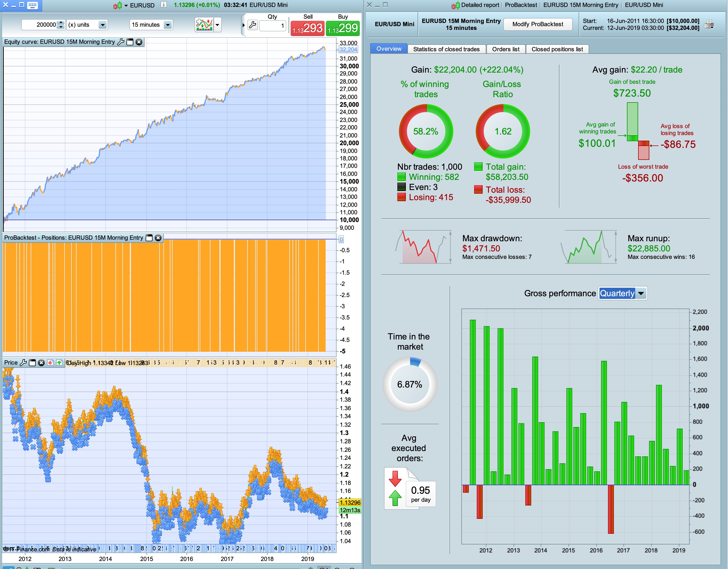This screenshot has width=728, height=569.
Task: Print the detailed report
Action: coord(709,24)
